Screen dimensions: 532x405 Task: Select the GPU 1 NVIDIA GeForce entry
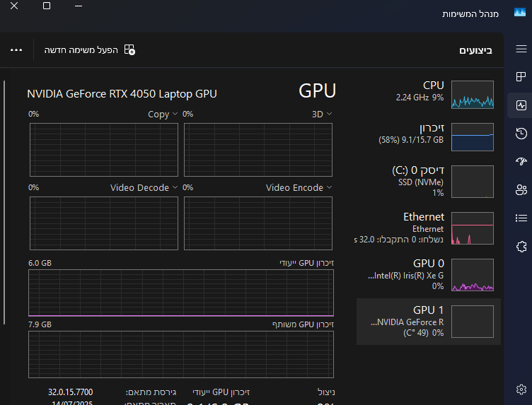(429, 322)
